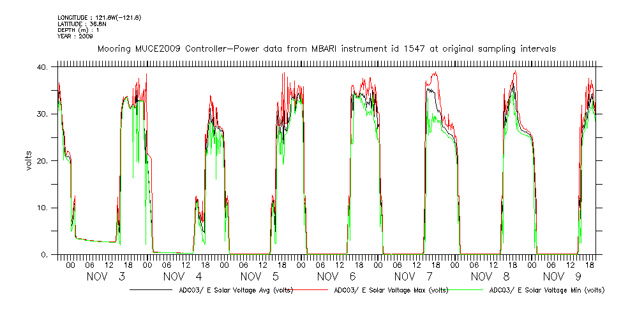Select the NOV 4 date label

click(x=183, y=277)
